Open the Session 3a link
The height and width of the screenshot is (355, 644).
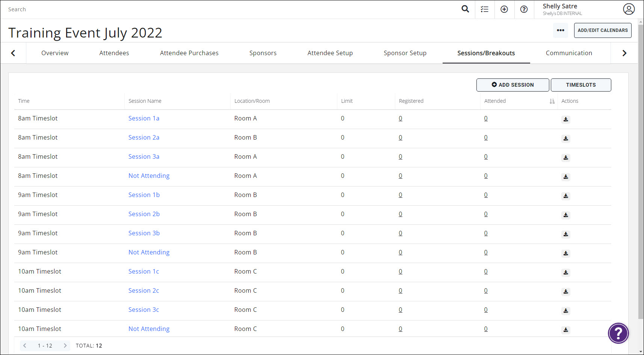pos(144,156)
